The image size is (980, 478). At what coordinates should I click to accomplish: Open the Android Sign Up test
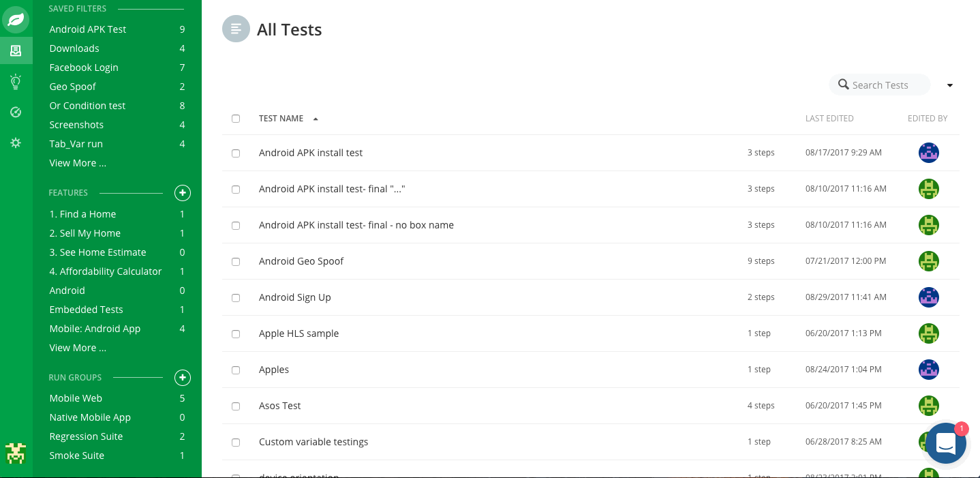(x=295, y=297)
